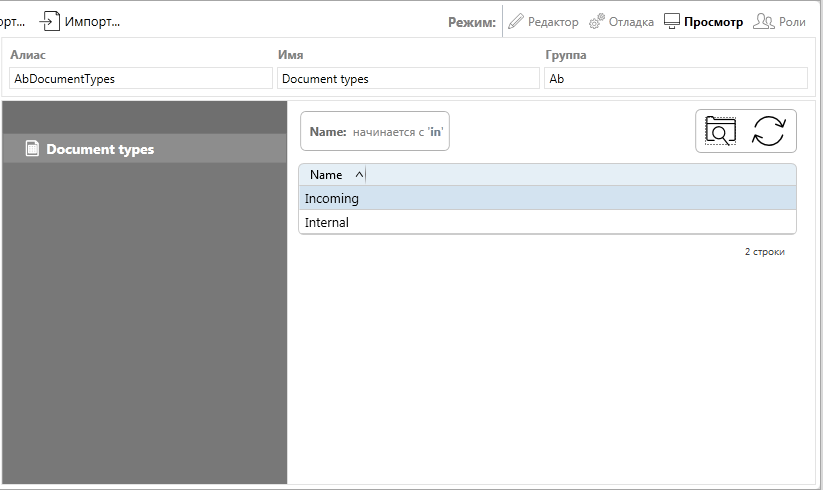Click into the Имя field

pos(408,78)
